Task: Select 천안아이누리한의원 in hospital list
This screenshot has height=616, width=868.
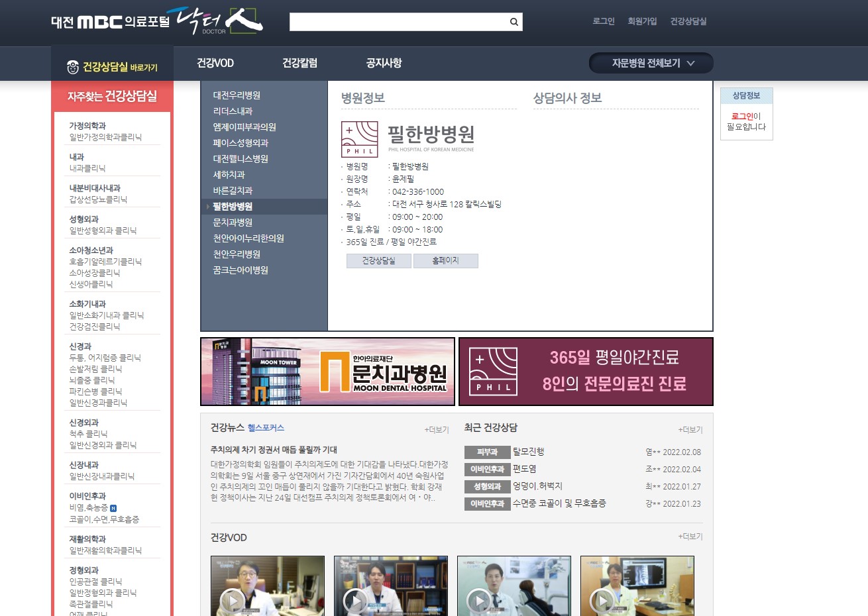Action: pyautogui.click(x=248, y=238)
